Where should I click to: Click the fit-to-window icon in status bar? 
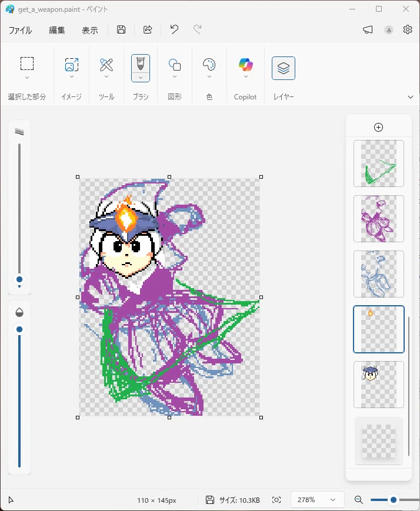click(276, 500)
